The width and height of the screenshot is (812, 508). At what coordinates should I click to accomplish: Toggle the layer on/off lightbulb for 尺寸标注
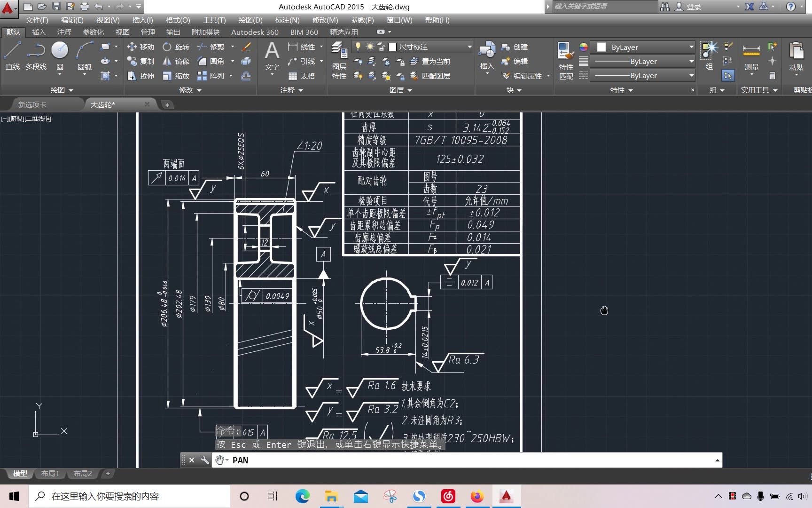coord(358,47)
